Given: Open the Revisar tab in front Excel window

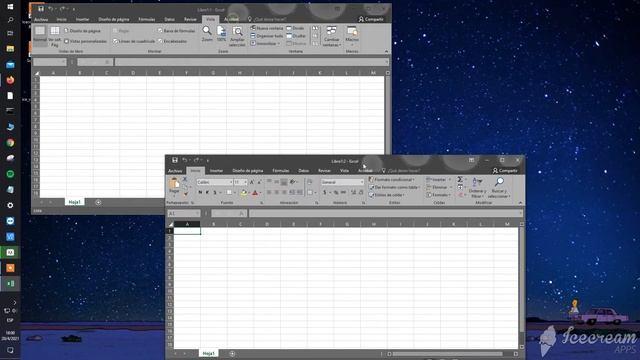Looking at the screenshot, I should click(324, 171).
